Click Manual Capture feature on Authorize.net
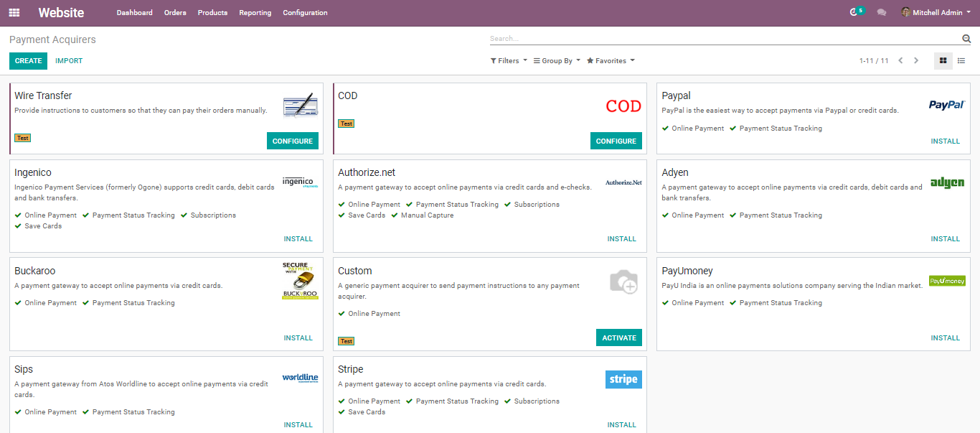This screenshot has height=433, width=980. click(x=427, y=215)
